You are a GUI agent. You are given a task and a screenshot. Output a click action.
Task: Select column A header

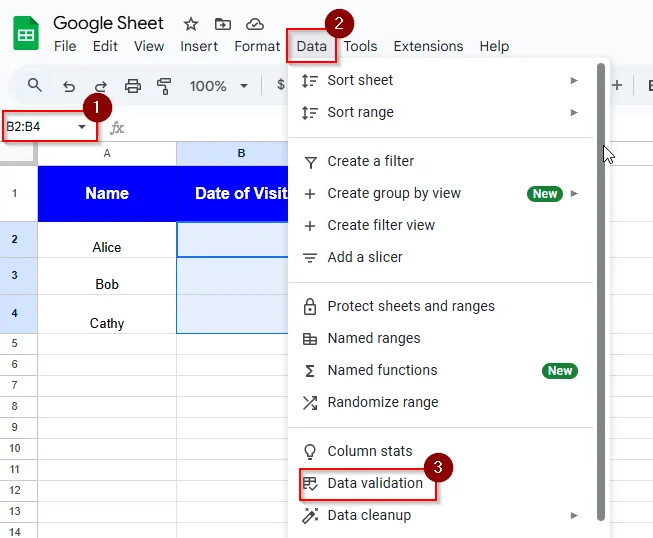click(x=107, y=154)
